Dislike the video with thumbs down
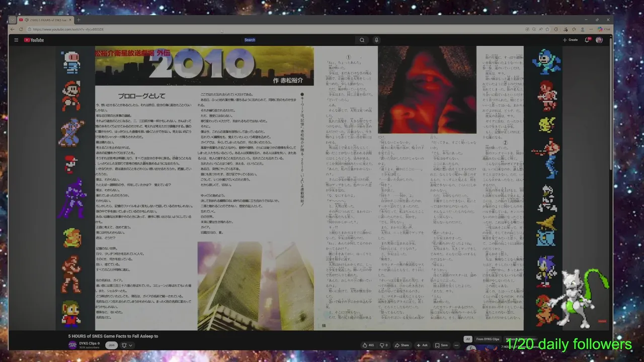 click(383, 345)
